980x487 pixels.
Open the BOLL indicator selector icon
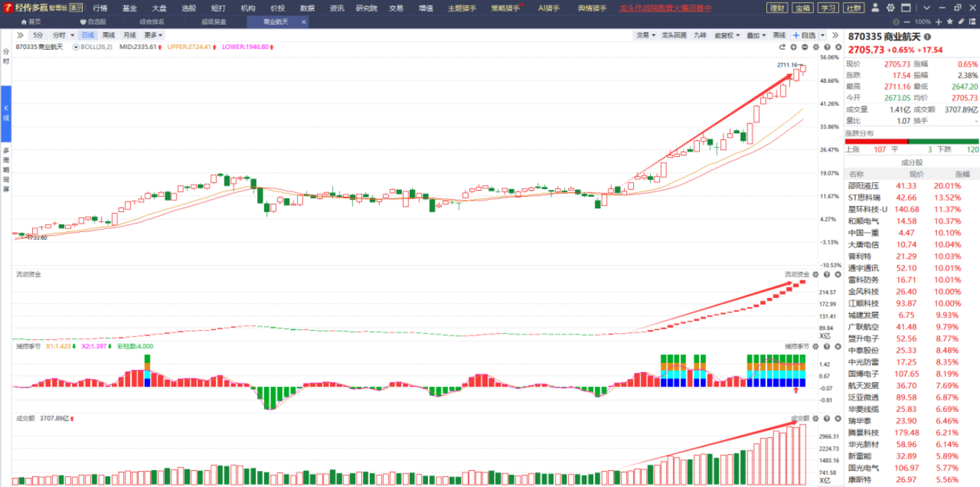(76, 47)
